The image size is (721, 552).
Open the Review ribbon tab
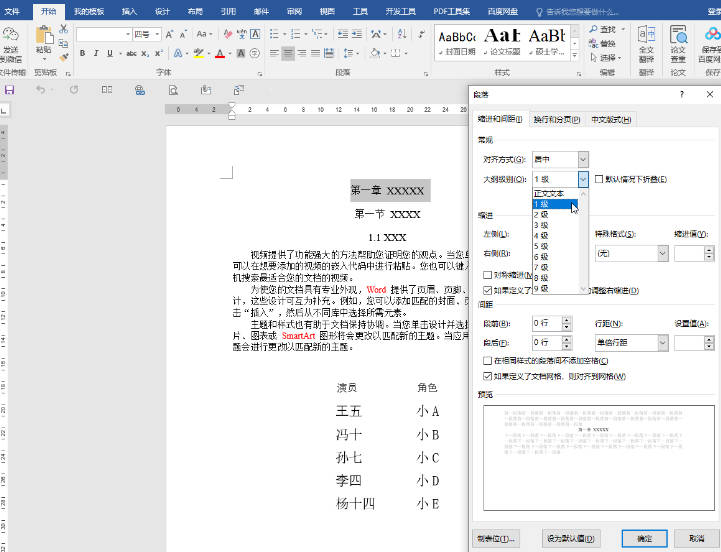tap(294, 11)
